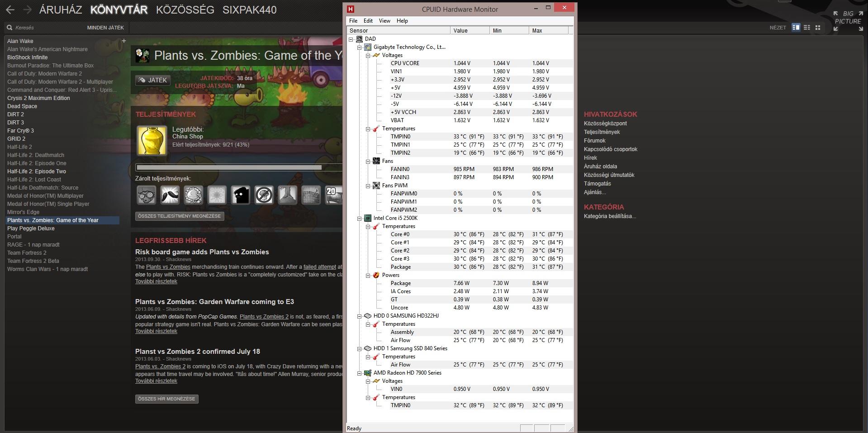Select Portal in the game list
Image resolution: width=868 pixels, height=433 pixels.
point(14,237)
